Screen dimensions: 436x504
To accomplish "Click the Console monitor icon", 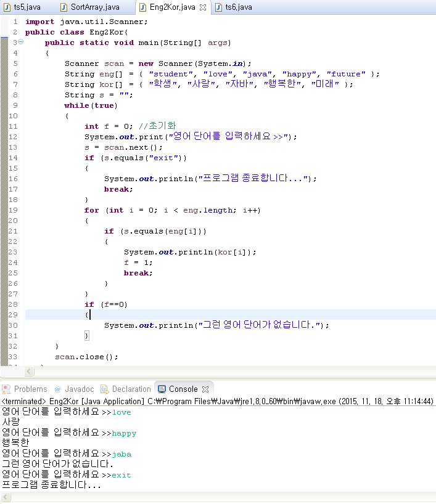I will pos(162,389).
